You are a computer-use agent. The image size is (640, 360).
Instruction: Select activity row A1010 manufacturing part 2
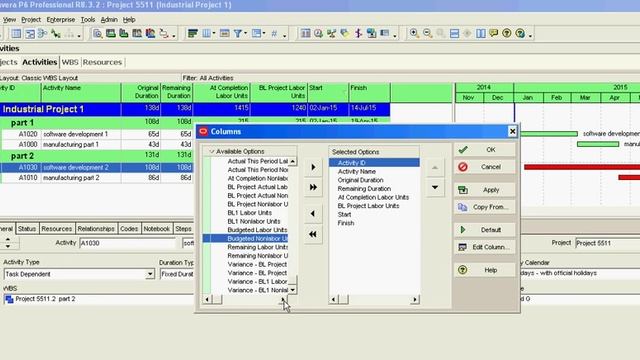(97, 178)
